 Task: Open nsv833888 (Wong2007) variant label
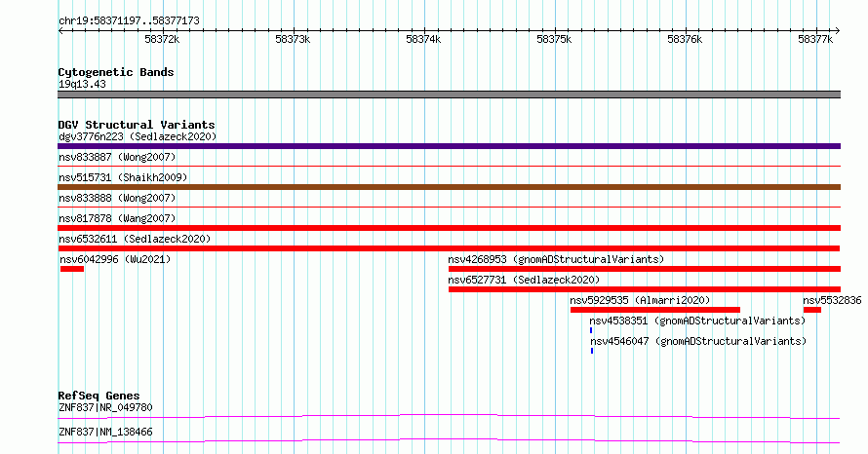coord(117,198)
